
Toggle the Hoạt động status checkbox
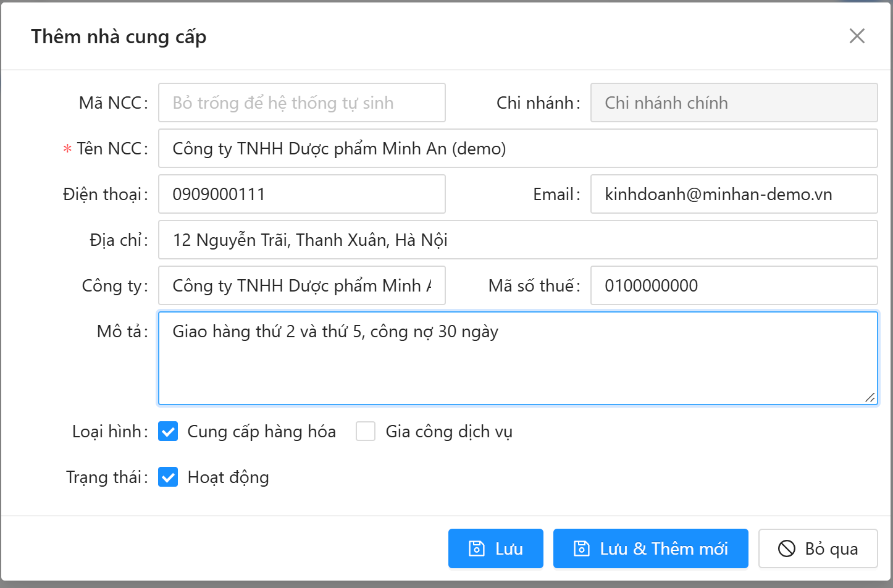click(x=168, y=477)
